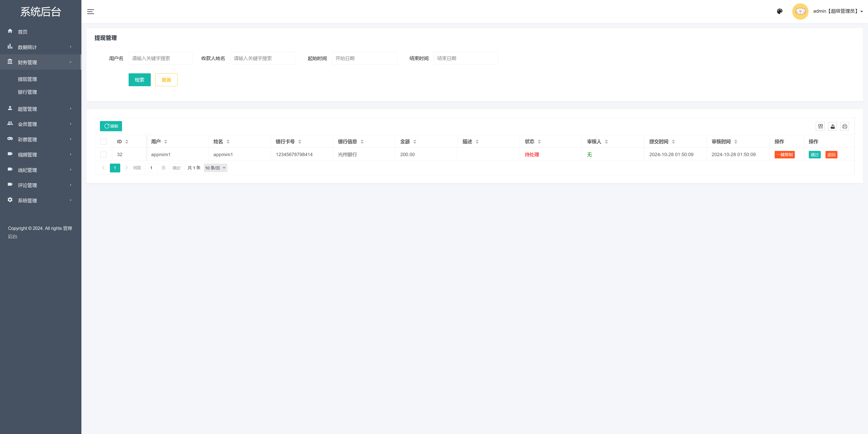Tick the select-all header checkbox
The width and height of the screenshot is (868, 434).
click(104, 142)
